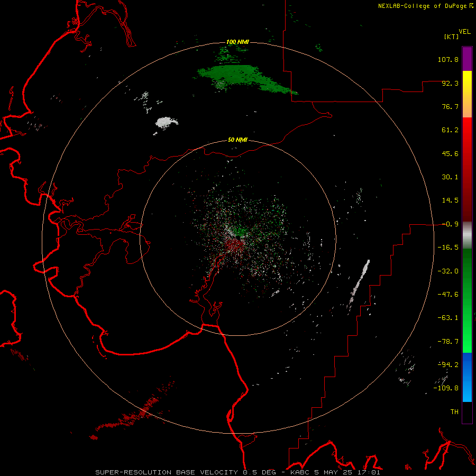Click the 92.3 legend value

tap(450, 83)
